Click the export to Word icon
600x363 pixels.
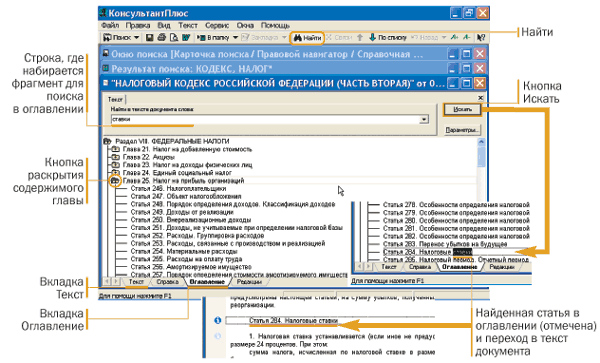click(x=186, y=37)
